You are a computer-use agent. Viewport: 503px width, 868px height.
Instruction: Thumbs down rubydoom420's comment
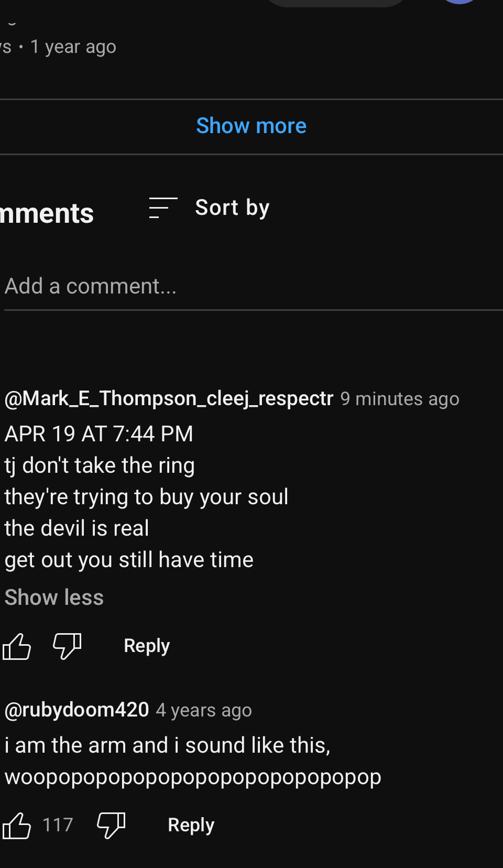tap(111, 825)
